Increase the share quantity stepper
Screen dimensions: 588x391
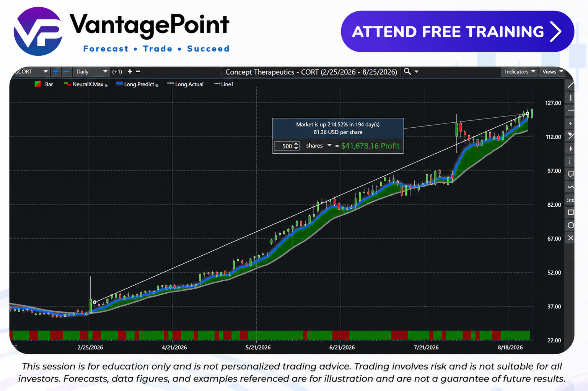click(x=296, y=144)
